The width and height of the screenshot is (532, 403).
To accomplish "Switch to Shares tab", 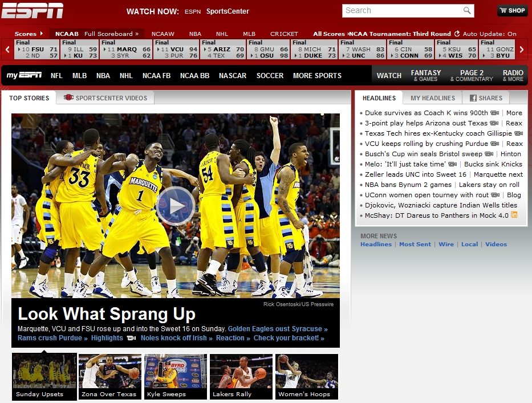I will (x=486, y=97).
